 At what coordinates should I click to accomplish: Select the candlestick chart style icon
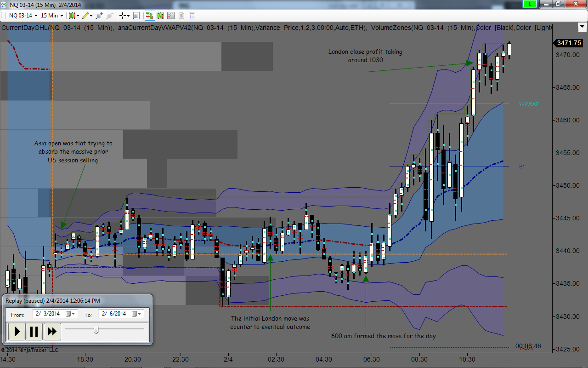pyautogui.click(x=72, y=16)
